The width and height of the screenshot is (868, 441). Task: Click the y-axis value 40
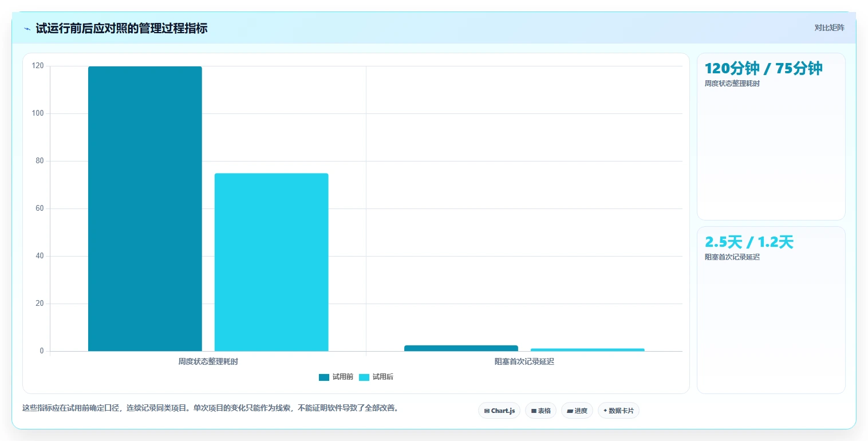[40, 256]
